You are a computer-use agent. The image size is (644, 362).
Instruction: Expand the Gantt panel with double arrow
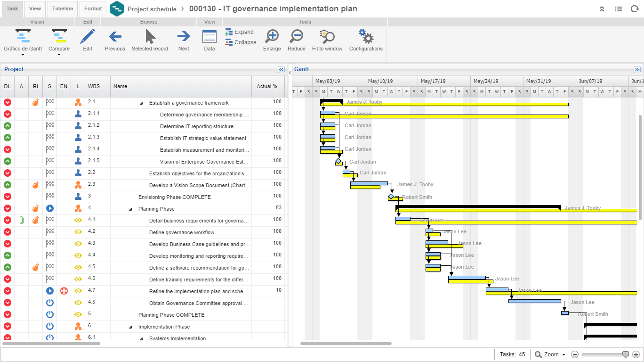[637, 69]
